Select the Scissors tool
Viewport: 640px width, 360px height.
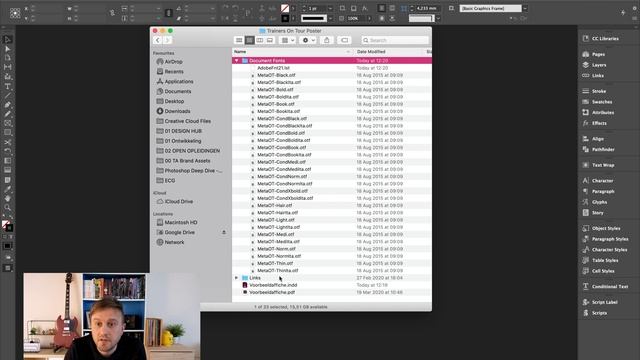tap(7, 142)
